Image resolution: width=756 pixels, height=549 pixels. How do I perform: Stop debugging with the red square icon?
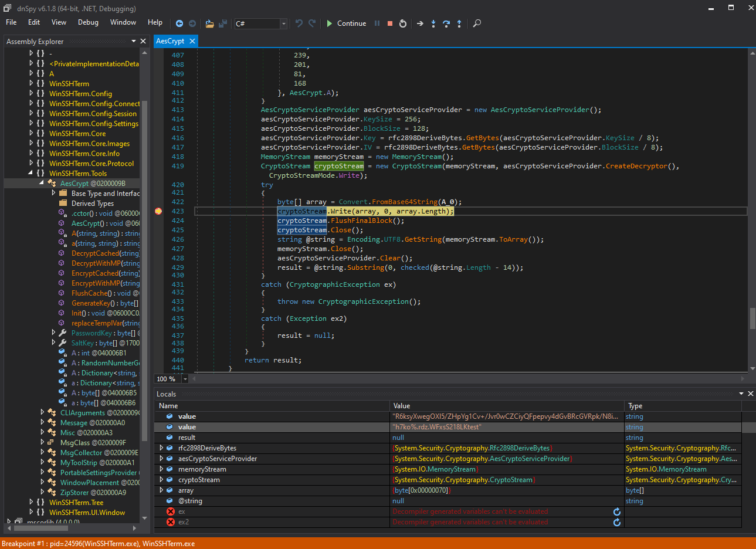point(390,23)
